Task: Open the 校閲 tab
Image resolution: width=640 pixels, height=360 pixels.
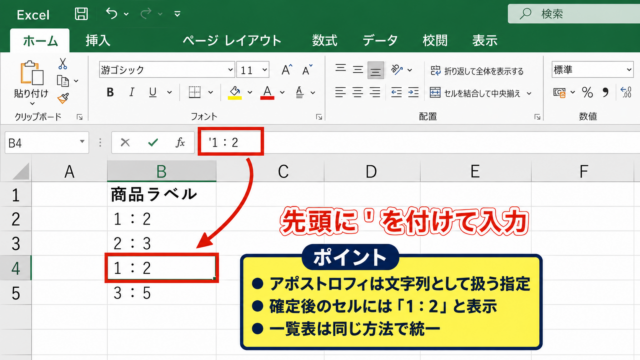Action: tap(435, 40)
